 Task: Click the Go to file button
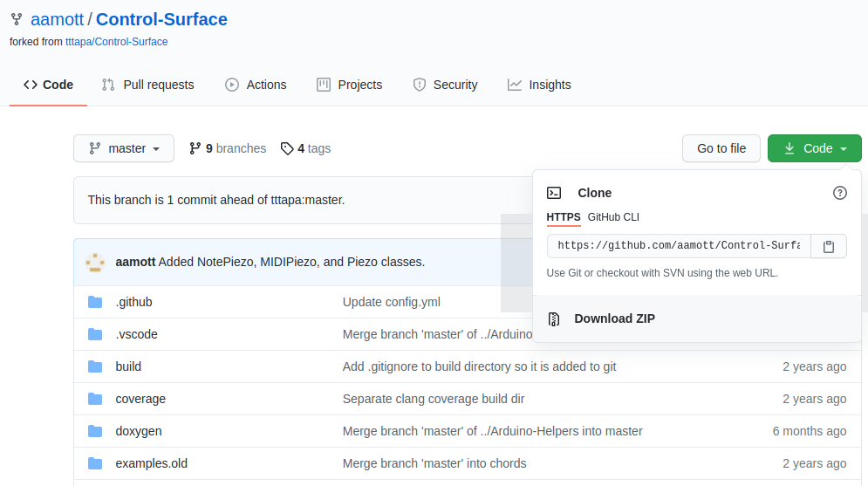click(721, 148)
